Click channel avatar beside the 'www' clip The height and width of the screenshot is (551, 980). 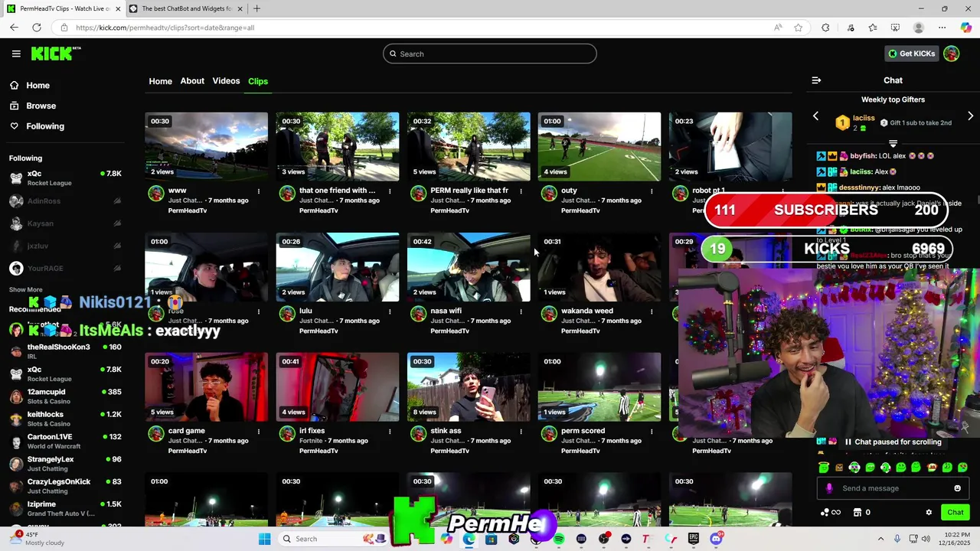(x=156, y=194)
